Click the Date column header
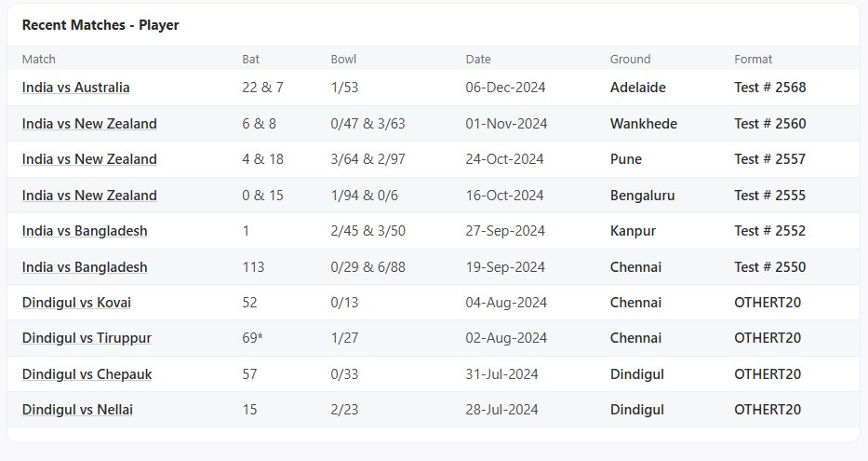Viewport: 868px width, 461px height. point(478,59)
